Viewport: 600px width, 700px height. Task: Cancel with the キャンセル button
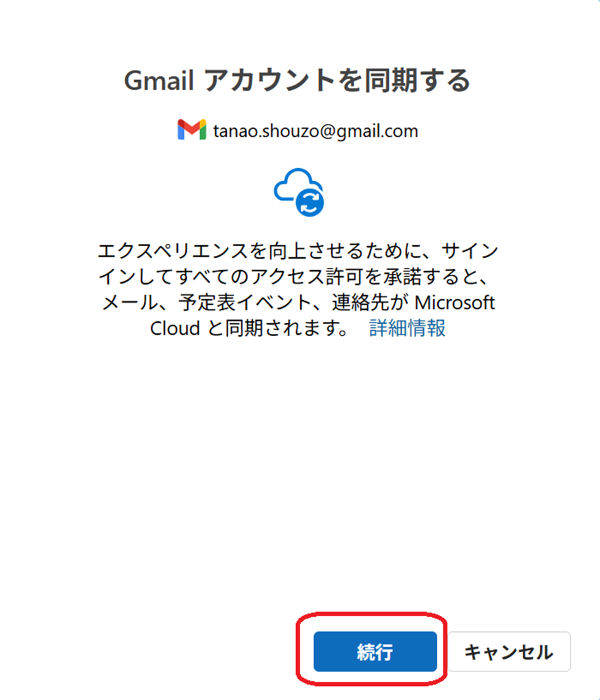tap(509, 651)
